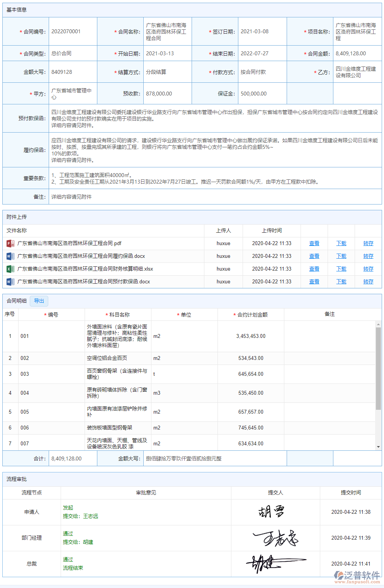Screen dimensions: 384x588
Task: Click 合同类型 value 总价合同
Action: 61,53
